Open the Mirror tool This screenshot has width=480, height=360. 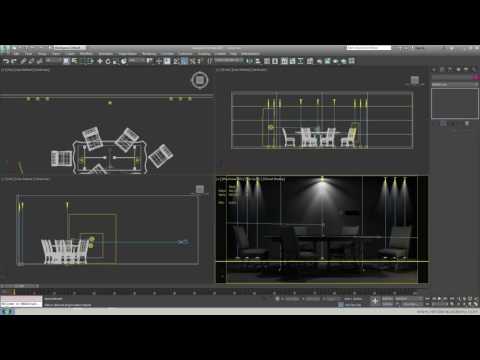[249, 61]
